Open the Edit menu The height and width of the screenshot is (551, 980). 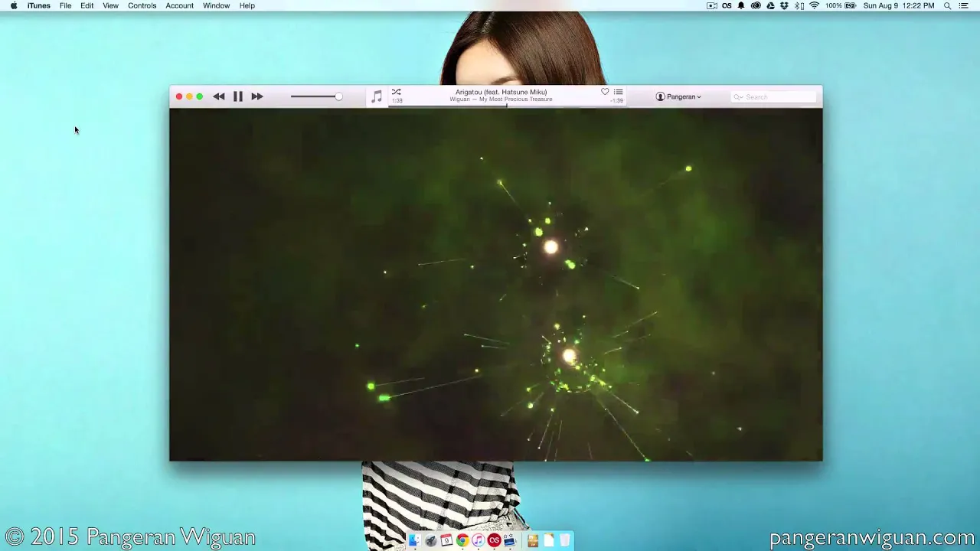[x=87, y=5]
